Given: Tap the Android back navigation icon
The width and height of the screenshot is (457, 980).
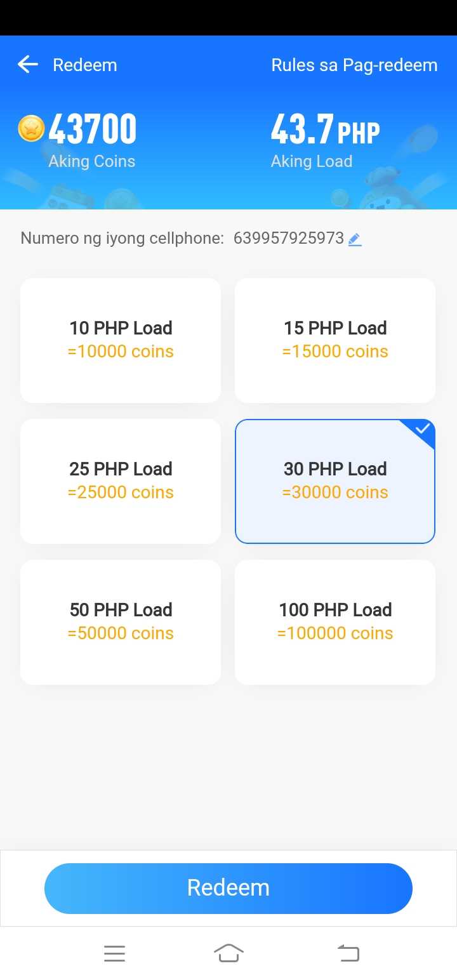Looking at the screenshot, I should pyautogui.click(x=348, y=953).
